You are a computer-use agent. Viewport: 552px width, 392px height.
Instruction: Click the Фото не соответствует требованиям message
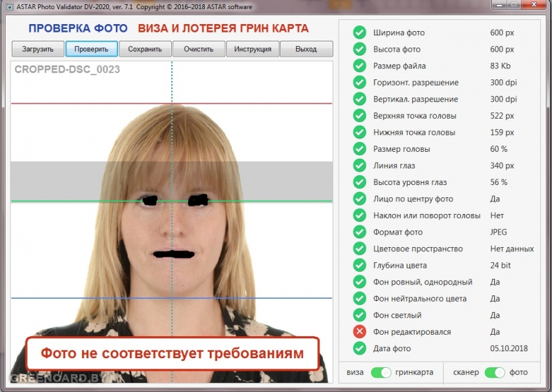tap(172, 353)
